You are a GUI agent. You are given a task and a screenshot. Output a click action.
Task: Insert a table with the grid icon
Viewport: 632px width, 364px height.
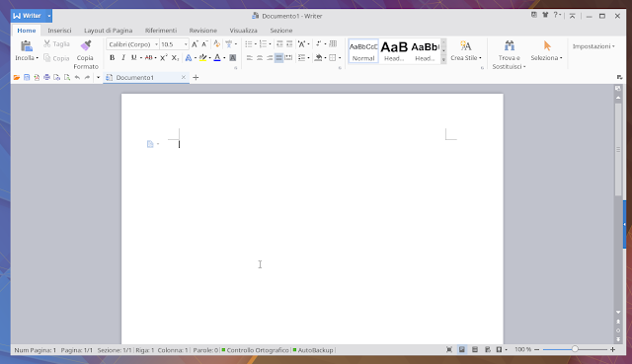333,43
